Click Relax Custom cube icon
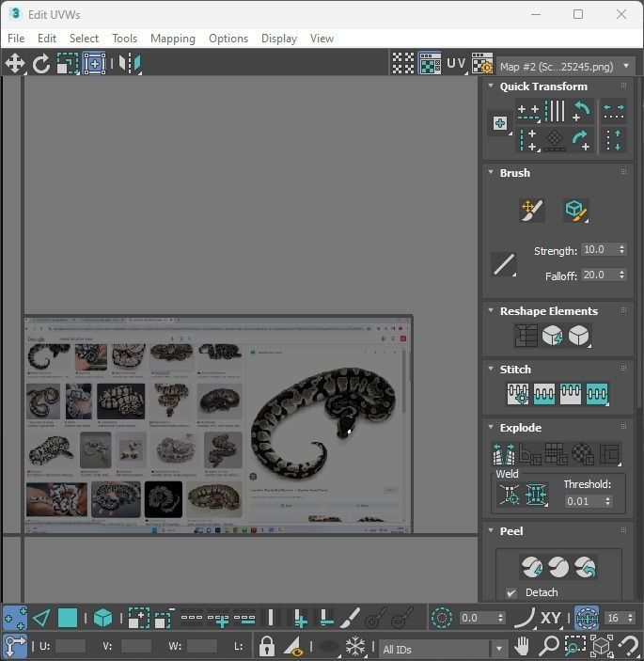The image size is (644, 661). pos(579,336)
